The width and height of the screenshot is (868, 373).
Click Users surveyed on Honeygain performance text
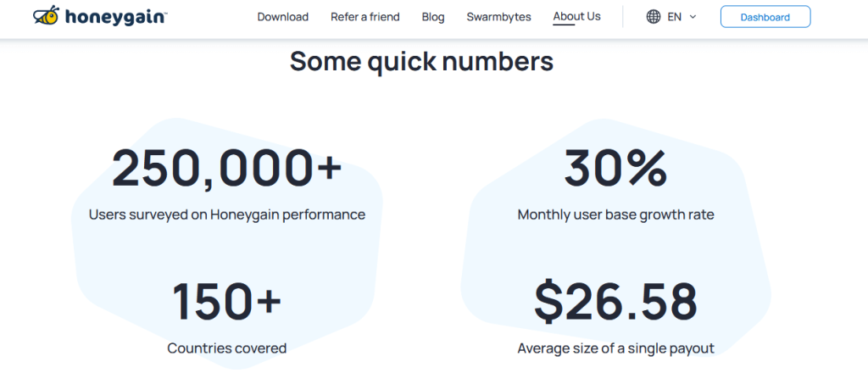tap(227, 214)
